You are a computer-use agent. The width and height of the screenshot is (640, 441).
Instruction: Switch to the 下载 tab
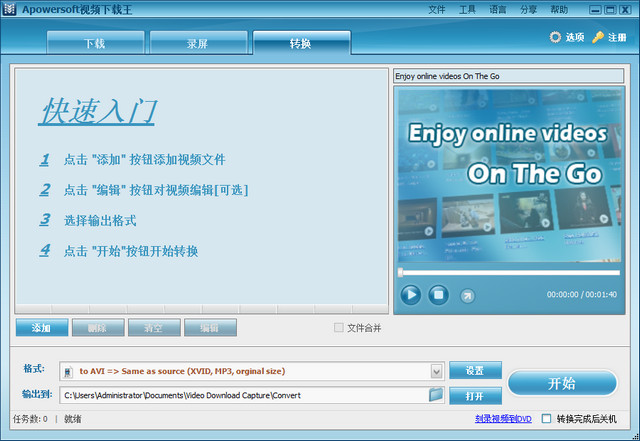96,43
